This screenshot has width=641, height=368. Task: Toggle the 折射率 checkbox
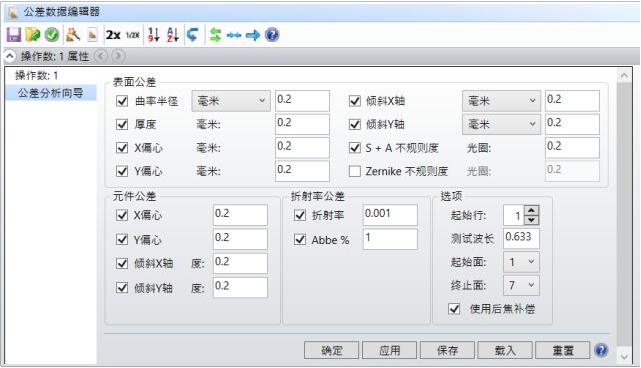[300, 215]
